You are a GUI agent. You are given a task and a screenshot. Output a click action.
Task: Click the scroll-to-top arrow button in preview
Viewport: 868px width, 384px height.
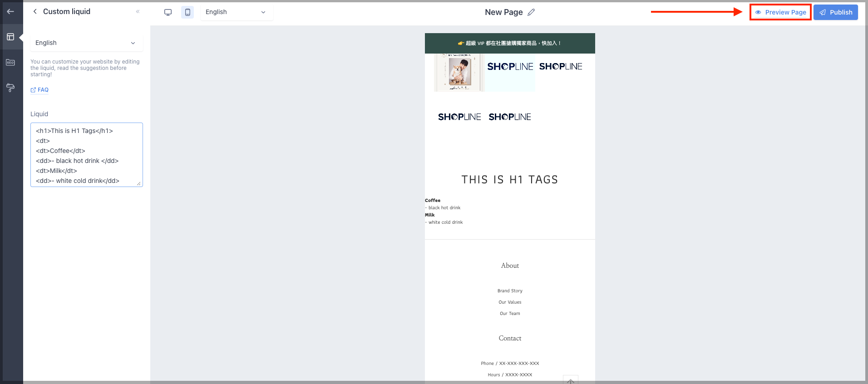571,379
